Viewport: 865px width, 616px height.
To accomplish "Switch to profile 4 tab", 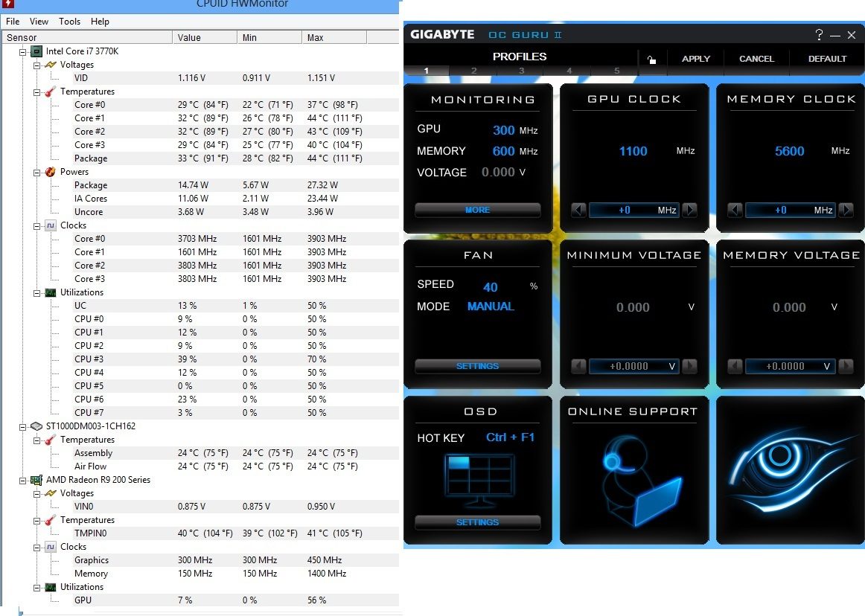I will [569, 71].
